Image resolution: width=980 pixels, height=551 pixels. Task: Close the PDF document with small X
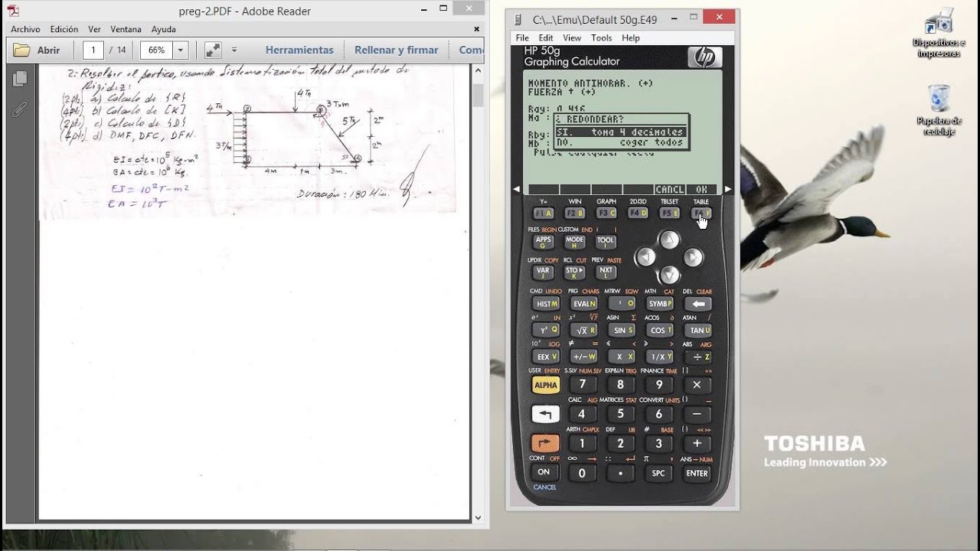477,29
